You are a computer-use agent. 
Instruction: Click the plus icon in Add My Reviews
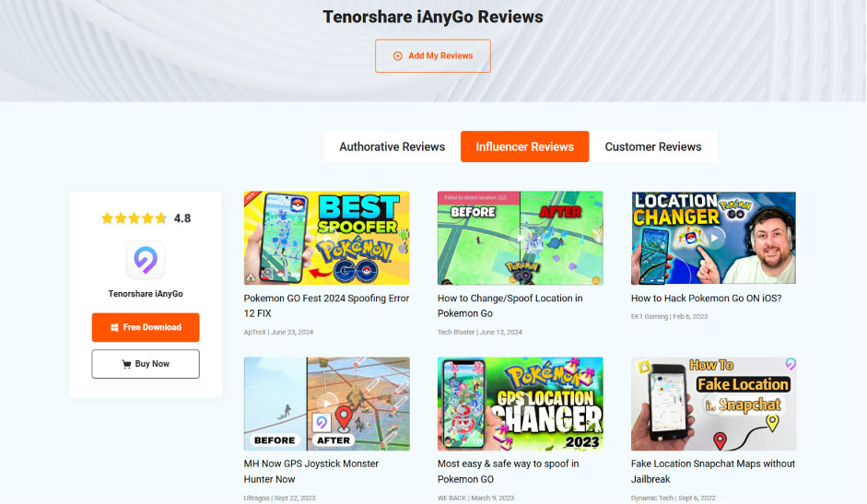coord(397,56)
